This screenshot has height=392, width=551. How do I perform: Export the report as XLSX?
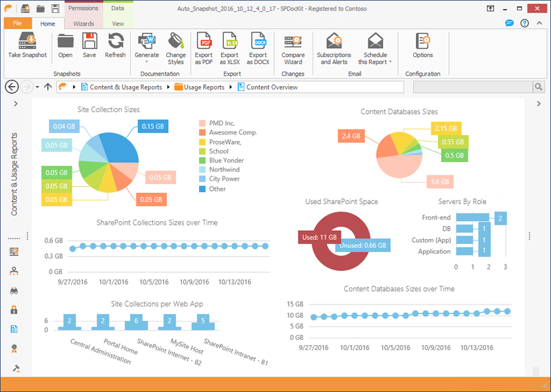click(230, 48)
